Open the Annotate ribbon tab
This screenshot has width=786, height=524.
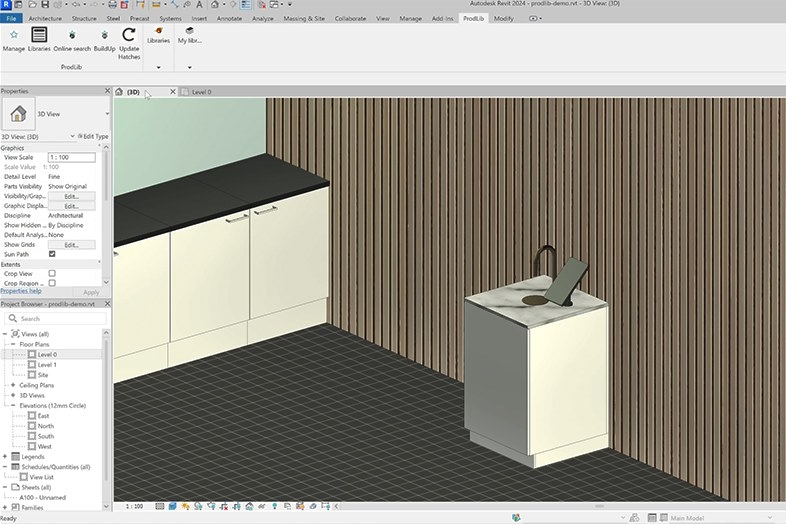229,19
